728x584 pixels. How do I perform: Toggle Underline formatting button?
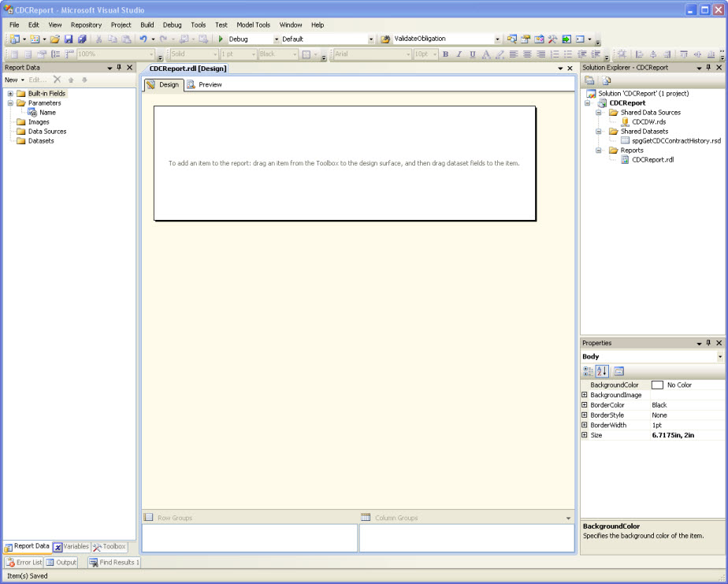click(x=473, y=54)
